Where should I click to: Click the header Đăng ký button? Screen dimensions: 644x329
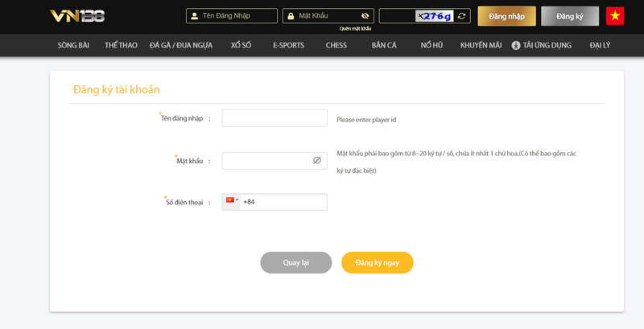point(569,16)
